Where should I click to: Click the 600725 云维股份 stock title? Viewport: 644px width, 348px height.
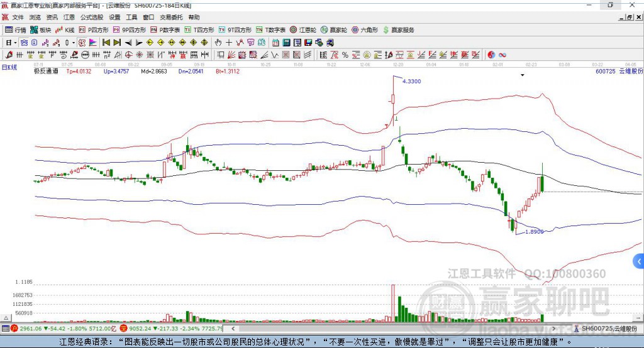pyautogui.click(x=619, y=71)
